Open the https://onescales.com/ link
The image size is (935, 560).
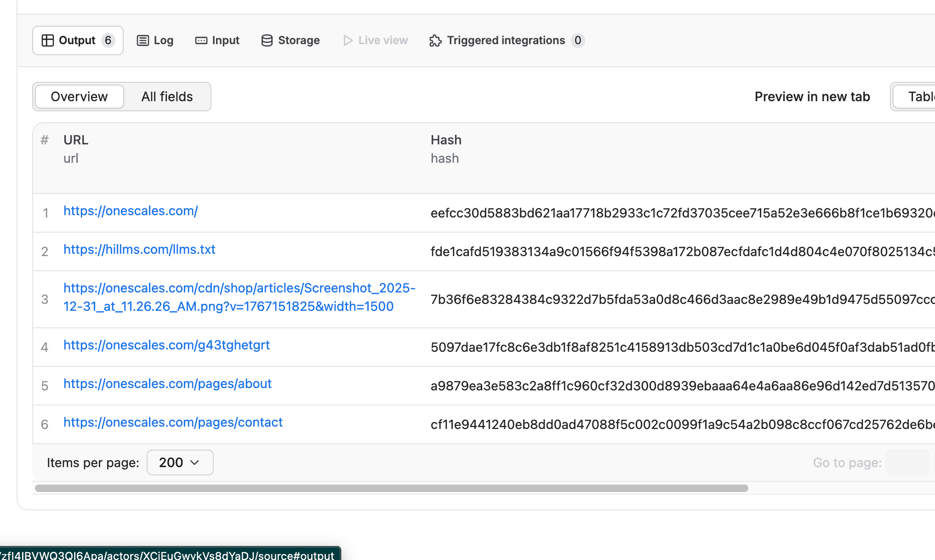tap(131, 211)
